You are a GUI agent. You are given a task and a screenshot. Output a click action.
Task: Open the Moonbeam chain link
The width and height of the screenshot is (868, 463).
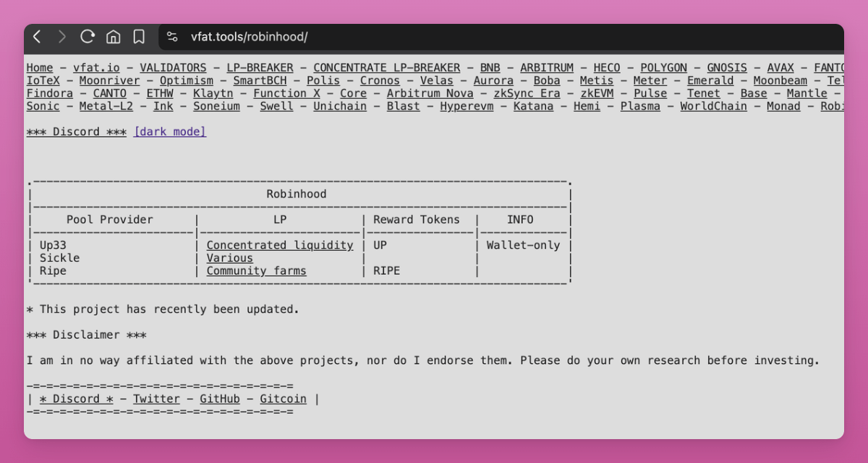[780, 81]
